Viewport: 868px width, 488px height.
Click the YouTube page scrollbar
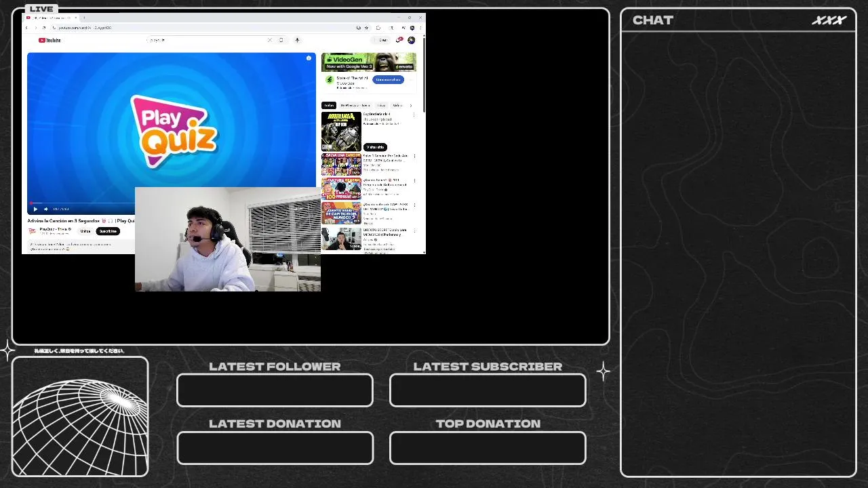point(424,75)
